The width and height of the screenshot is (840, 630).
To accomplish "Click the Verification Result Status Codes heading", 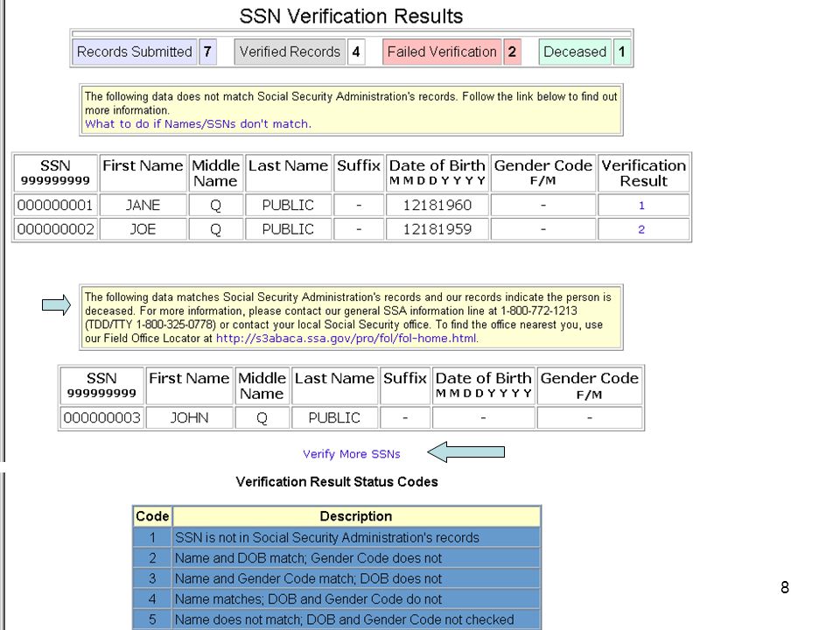I will (x=337, y=481).
